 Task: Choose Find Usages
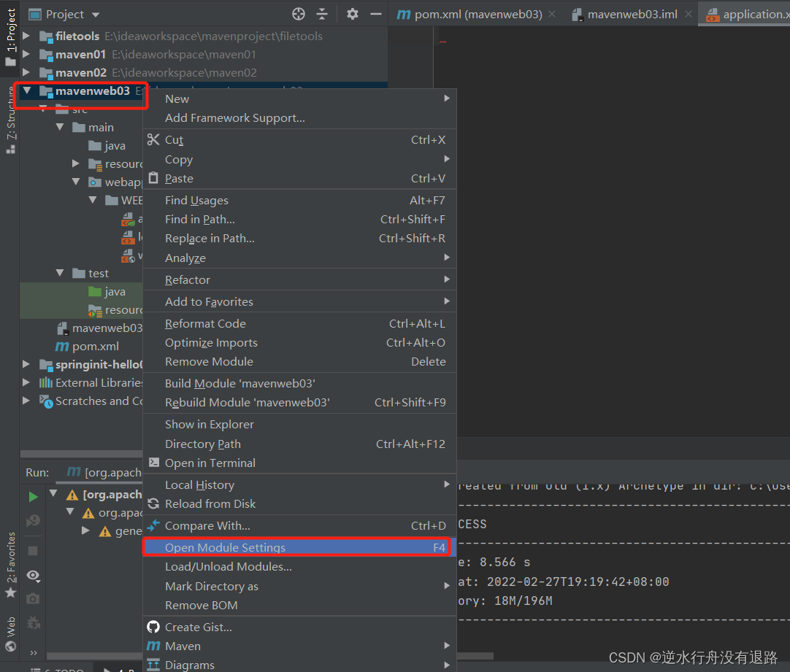tap(300, 201)
